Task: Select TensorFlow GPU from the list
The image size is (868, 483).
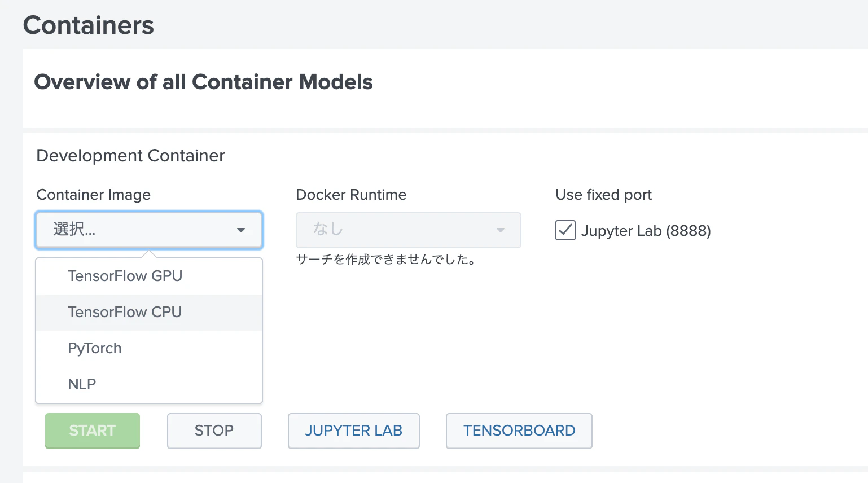Action: tap(149, 276)
